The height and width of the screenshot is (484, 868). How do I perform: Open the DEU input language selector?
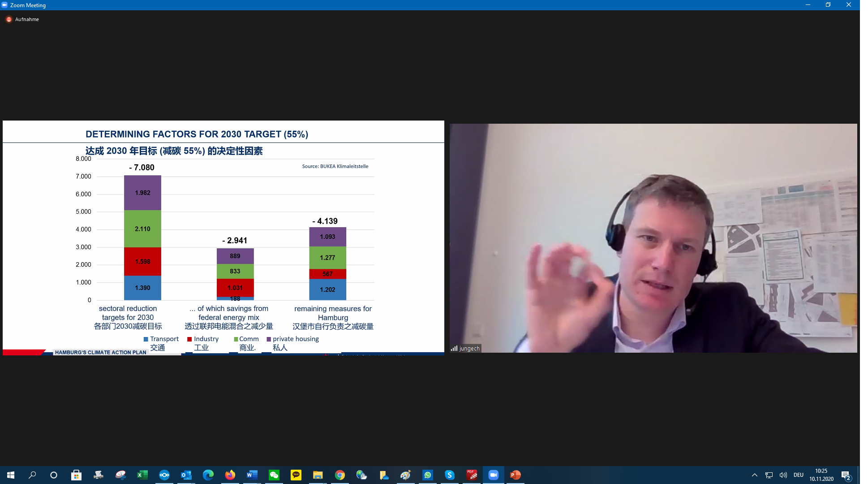(798, 475)
